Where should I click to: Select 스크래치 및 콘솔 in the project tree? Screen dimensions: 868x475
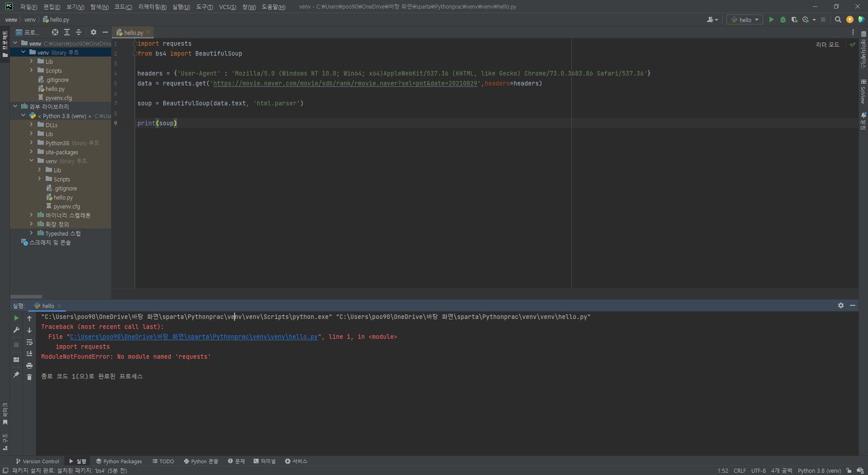[50, 242]
